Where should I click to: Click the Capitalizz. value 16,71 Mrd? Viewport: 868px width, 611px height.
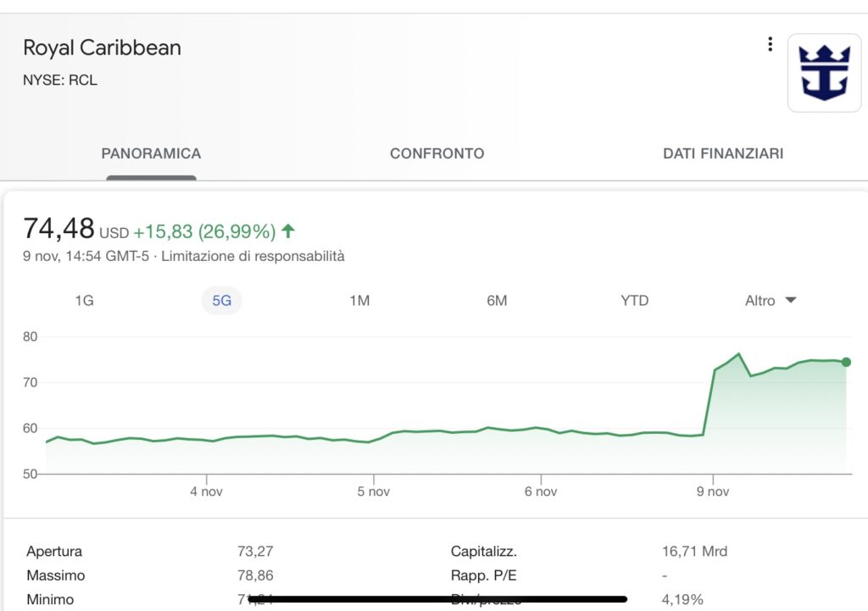coord(695,551)
